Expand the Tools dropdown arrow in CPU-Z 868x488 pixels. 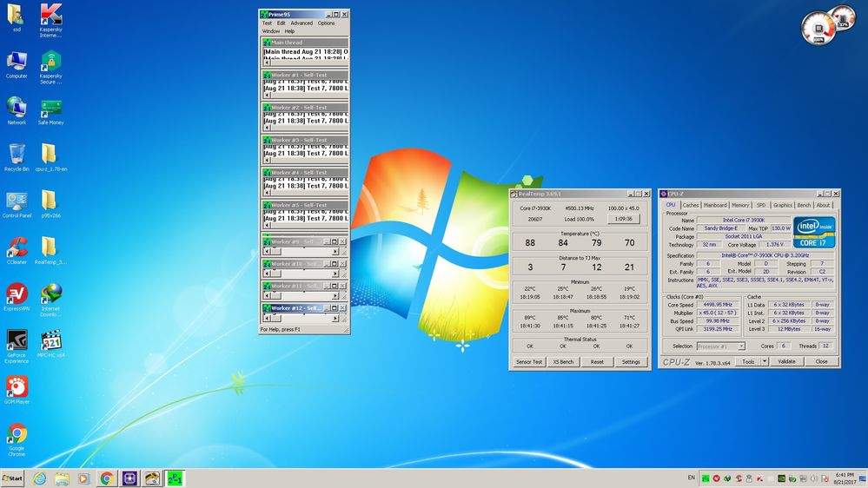pos(765,361)
